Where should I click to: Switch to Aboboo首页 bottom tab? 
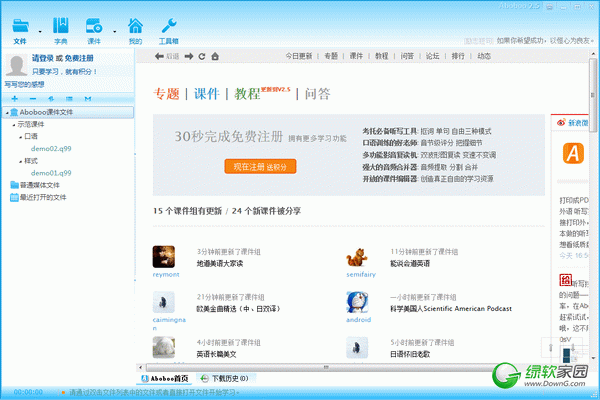click(165, 379)
